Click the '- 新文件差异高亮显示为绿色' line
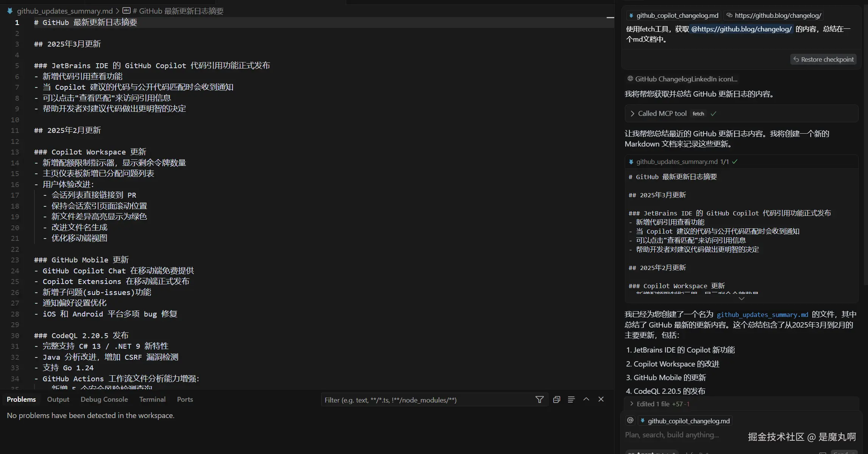The width and height of the screenshot is (868, 454). 95,217
